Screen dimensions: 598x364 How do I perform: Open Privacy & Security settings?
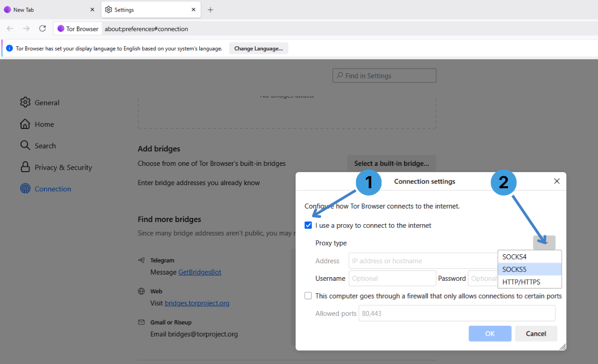click(56, 167)
